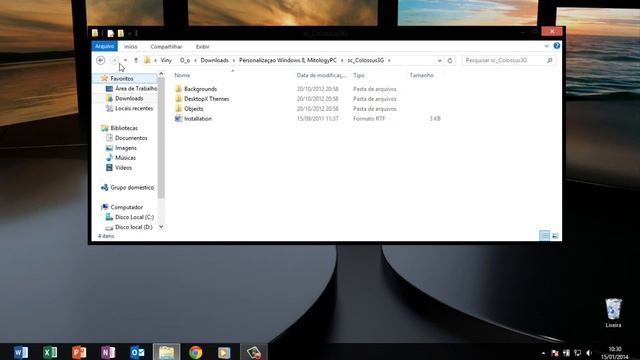The width and height of the screenshot is (640, 360).
Task: Click the search magnifier icon
Action: (x=549, y=60)
